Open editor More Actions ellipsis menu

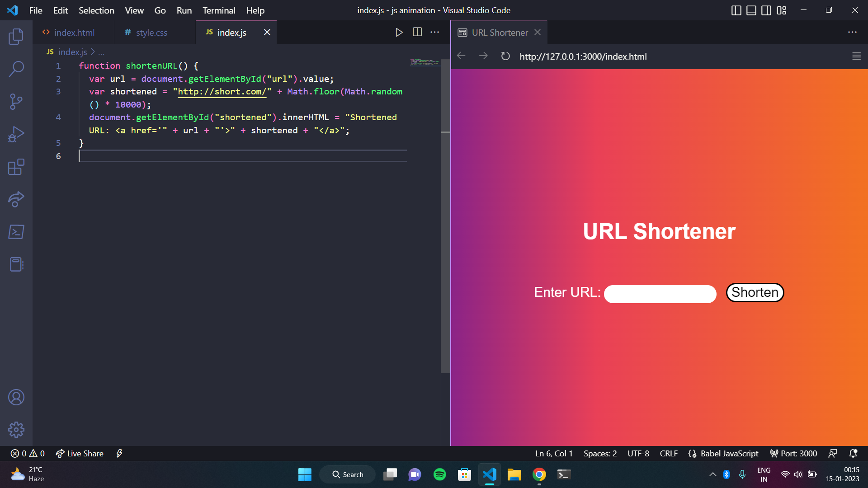[x=434, y=32]
